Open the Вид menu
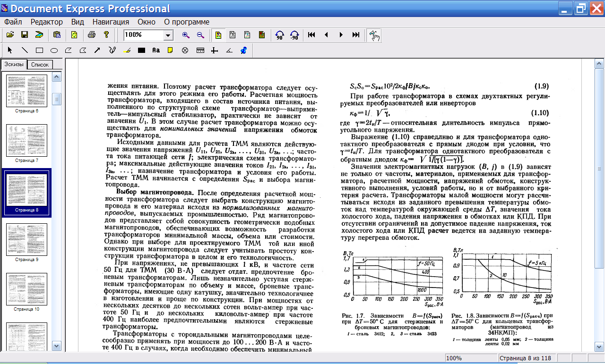 (78, 22)
